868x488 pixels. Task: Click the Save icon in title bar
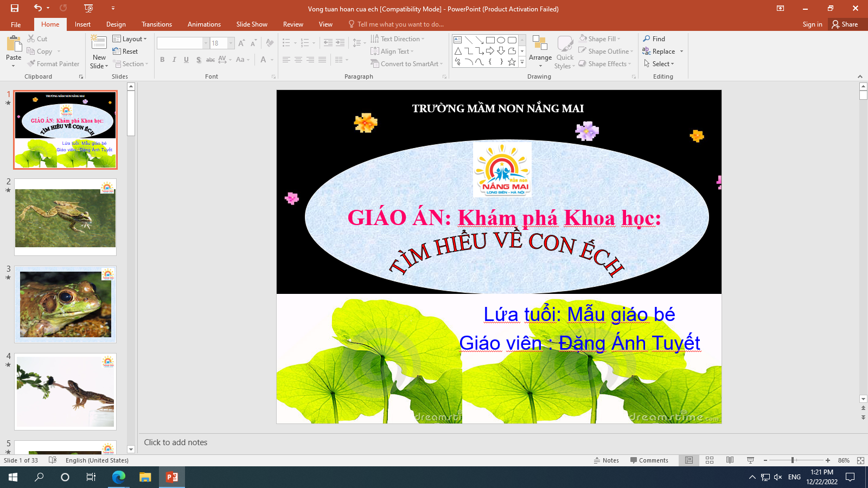pyautogui.click(x=15, y=8)
